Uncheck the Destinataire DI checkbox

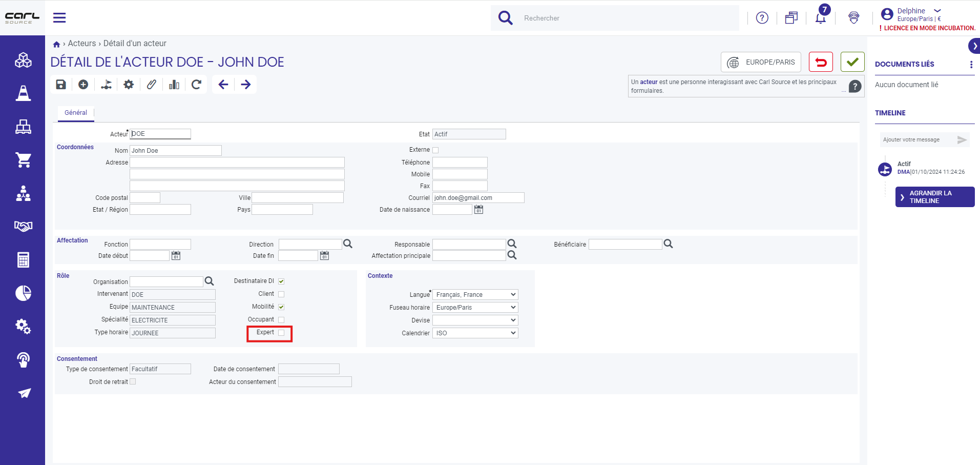tap(281, 281)
